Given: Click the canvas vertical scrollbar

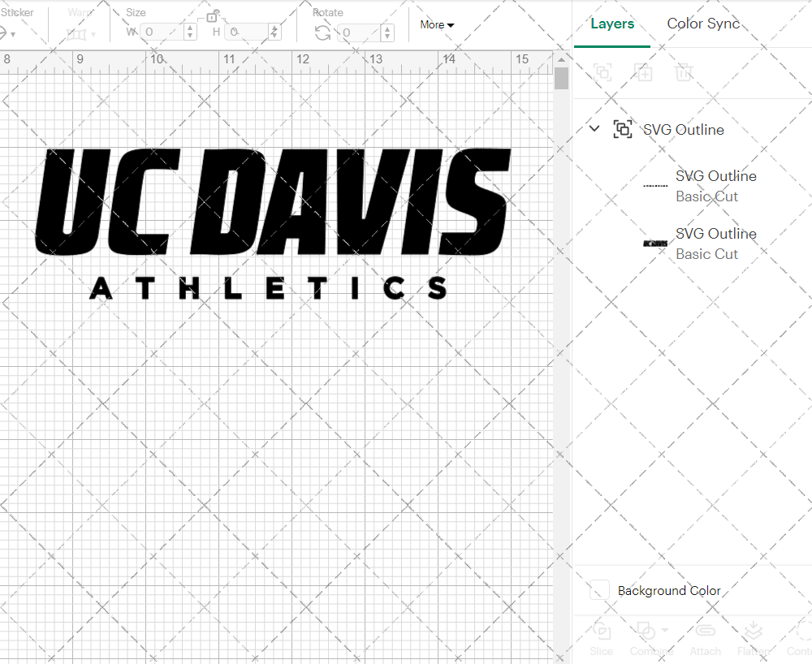Looking at the screenshot, I should click(560, 77).
